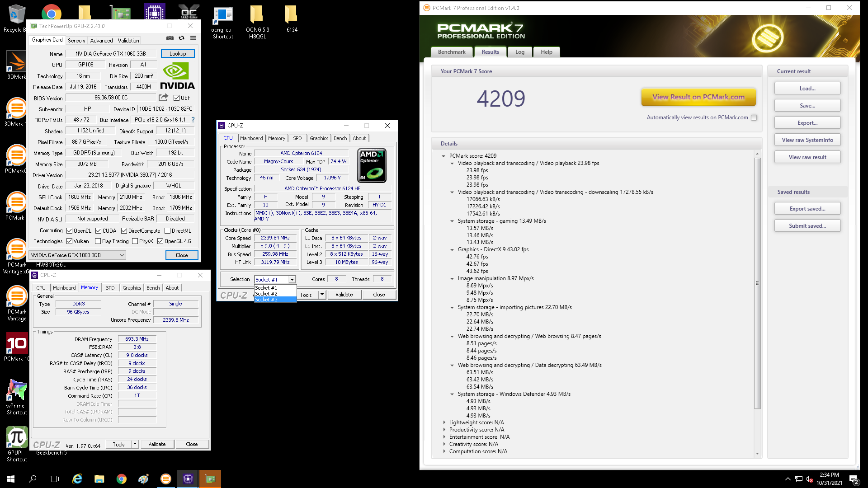
Task: Click the BIOS version share/export icon
Action: pyautogui.click(x=163, y=98)
